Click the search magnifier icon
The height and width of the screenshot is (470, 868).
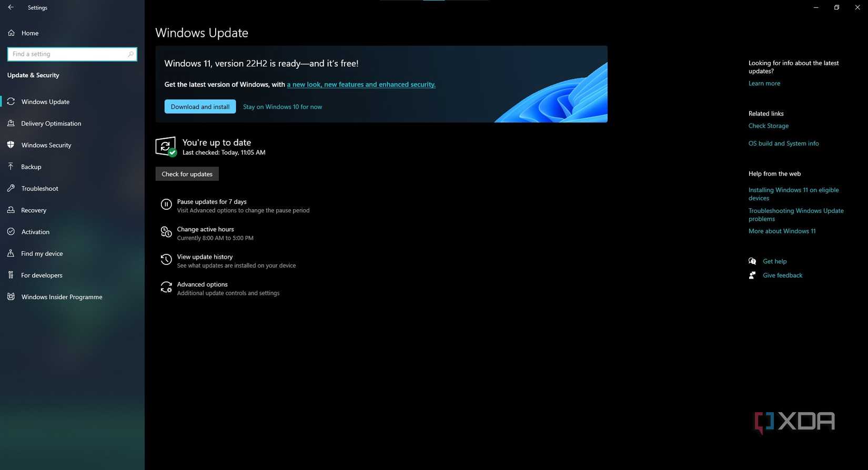[130, 54]
